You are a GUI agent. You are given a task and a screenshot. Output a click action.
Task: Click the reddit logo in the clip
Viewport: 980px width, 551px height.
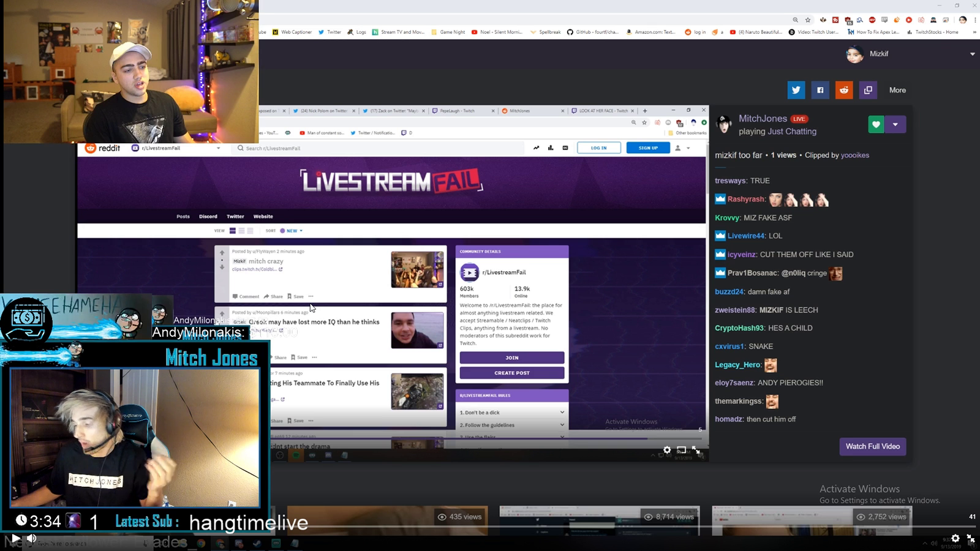pos(102,148)
